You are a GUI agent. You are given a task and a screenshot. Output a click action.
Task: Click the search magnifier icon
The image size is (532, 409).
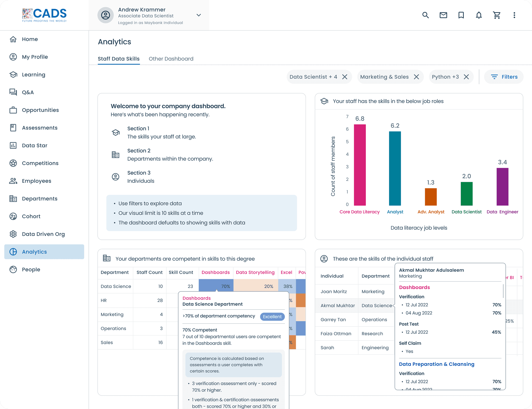[425, 15]
